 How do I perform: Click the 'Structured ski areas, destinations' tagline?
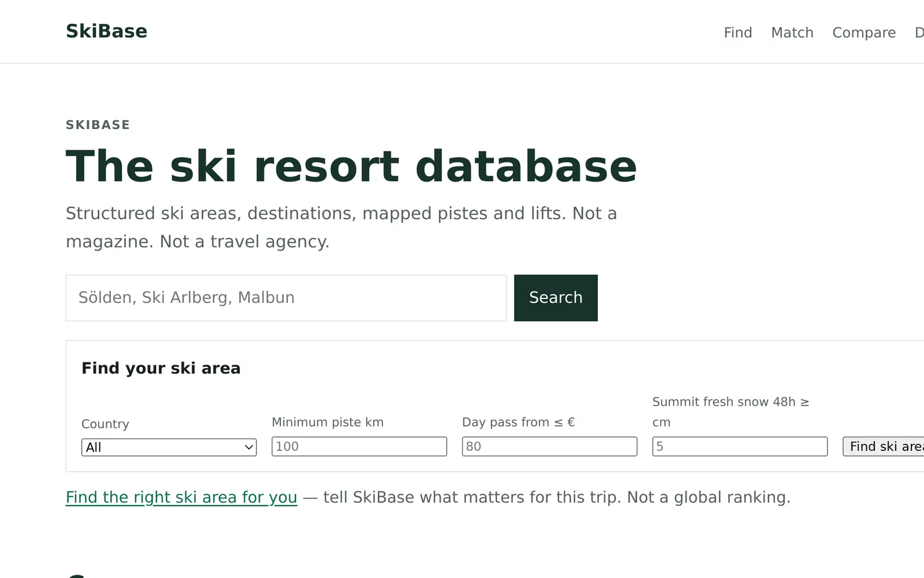[341, 227]
